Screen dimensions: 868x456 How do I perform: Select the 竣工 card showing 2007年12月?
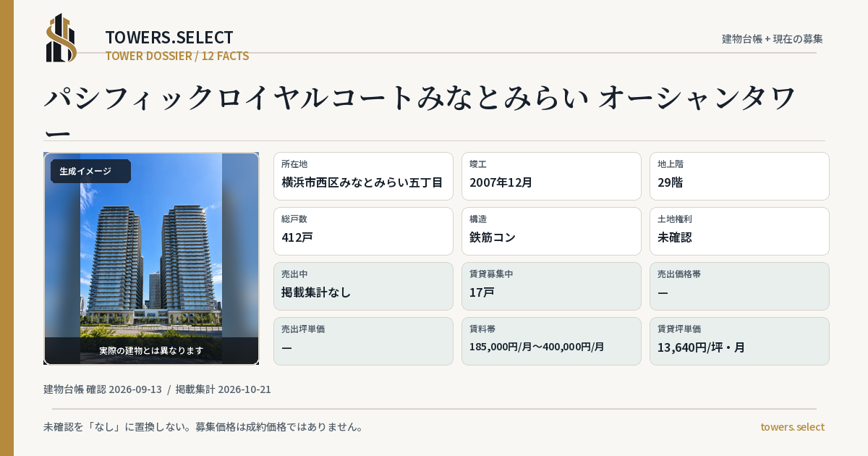click(551, 176)
